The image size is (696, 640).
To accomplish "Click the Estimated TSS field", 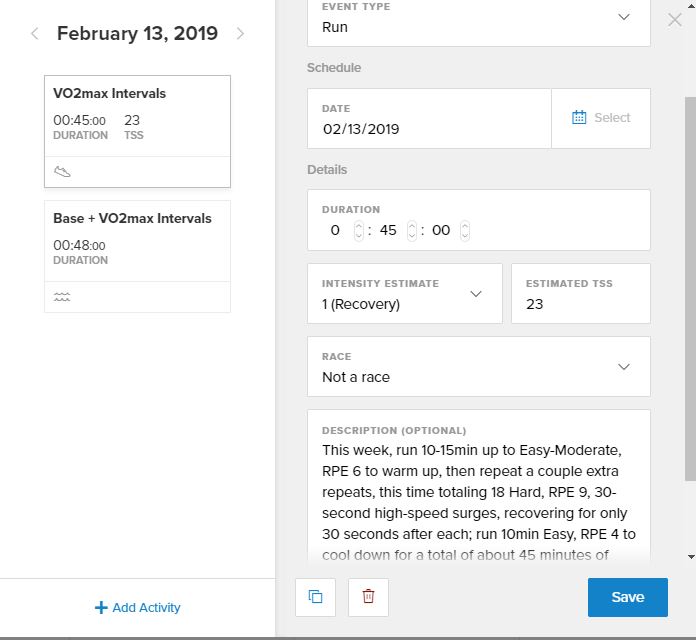I will click(x=580, y=304).
